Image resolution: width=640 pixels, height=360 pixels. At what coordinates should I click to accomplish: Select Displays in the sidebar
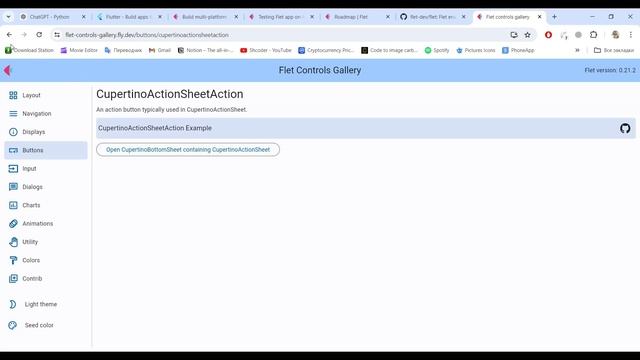click(x=46, y=132)
